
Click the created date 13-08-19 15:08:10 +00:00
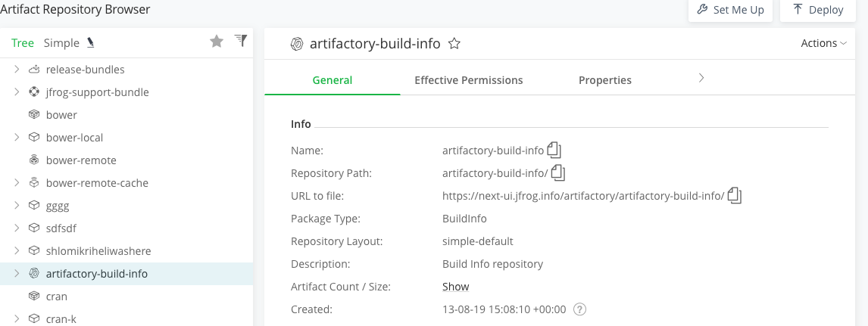(x=504, y=309)
